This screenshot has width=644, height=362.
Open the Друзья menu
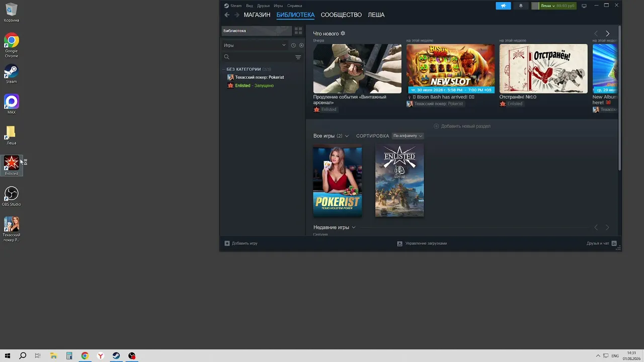pos(263,6)
